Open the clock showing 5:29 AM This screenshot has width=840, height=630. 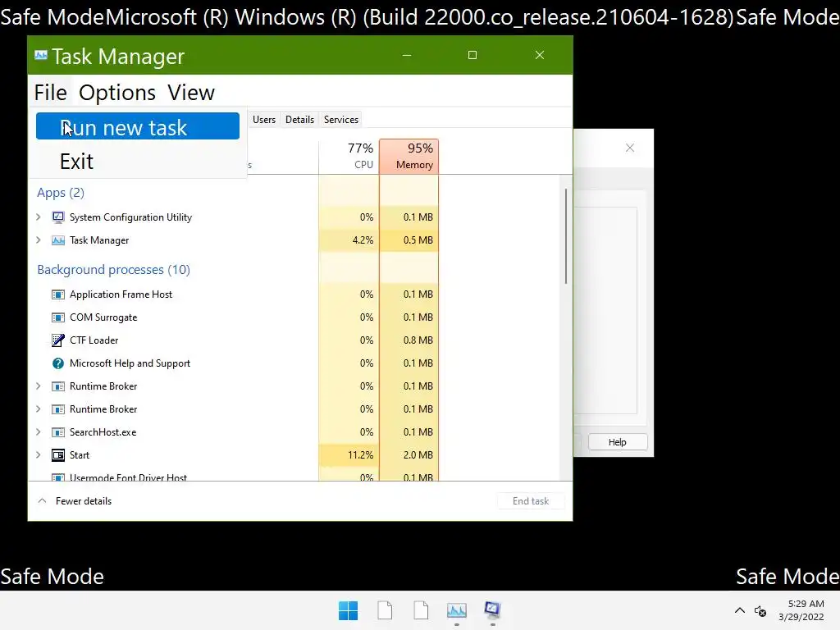[801, 610]
